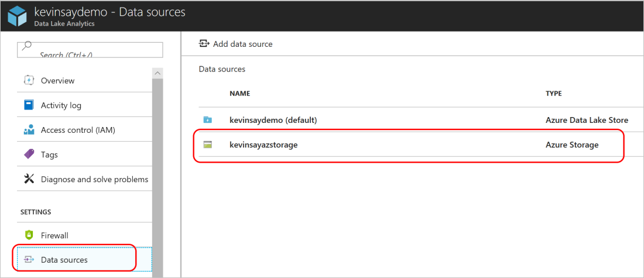The width and height of the screenshot is (644, 278).
Task: Click the Access control (IAM) people icon
Action: [x=29, y=130]
